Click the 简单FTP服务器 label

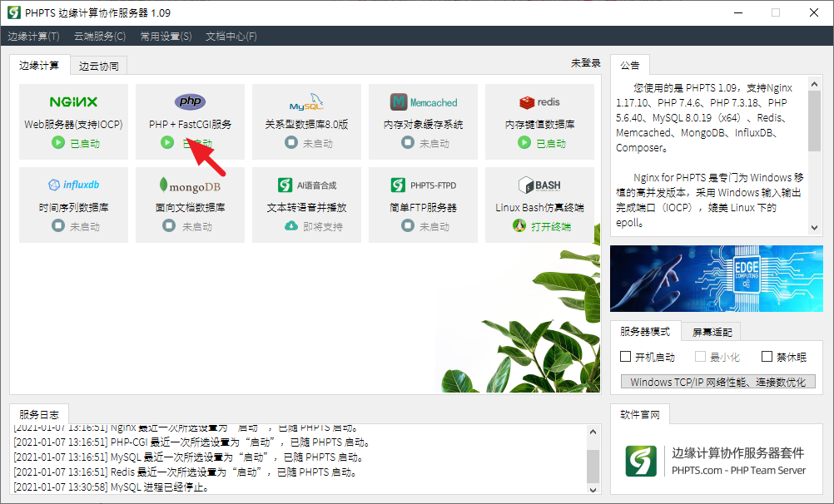click(x=424, y=207)
